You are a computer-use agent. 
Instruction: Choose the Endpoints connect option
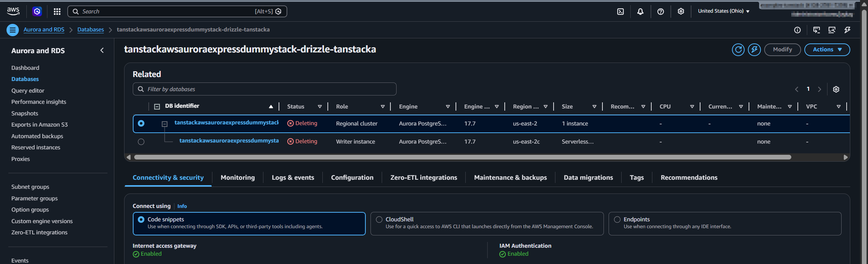725,223
